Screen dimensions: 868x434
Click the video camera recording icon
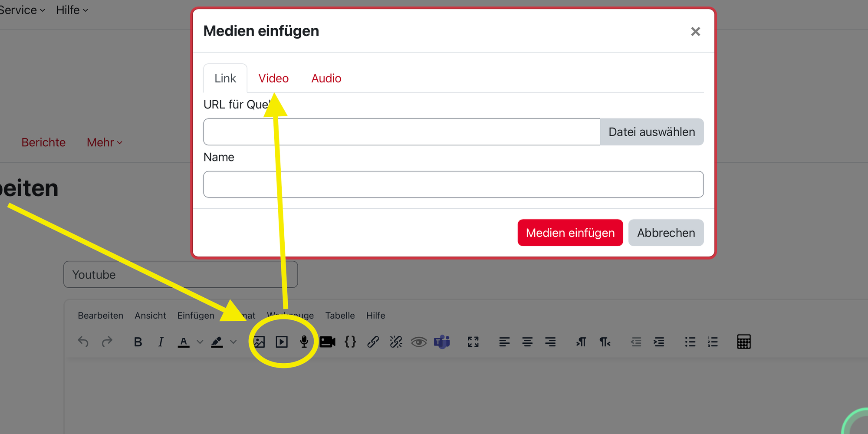(x=327, y=342)
